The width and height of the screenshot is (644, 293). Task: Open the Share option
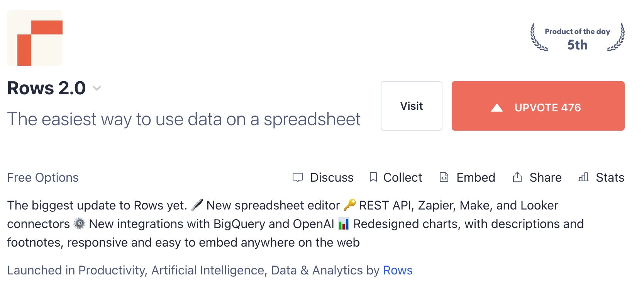545,177
